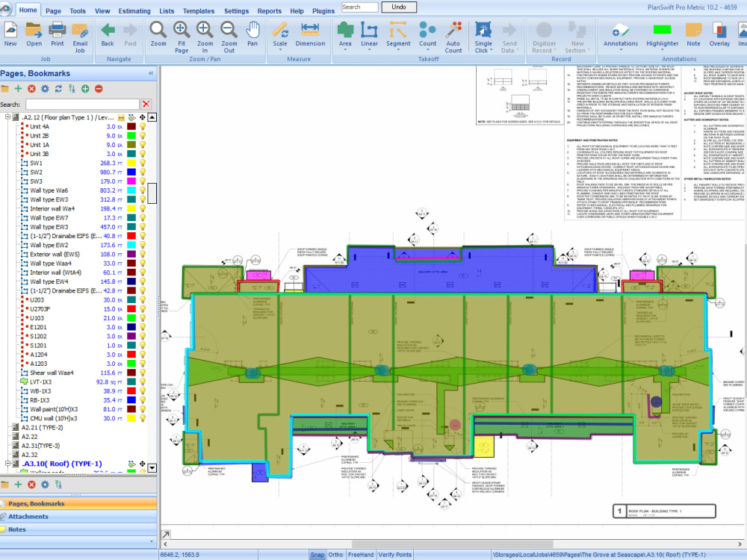Click the Undo button at the top
Viewport: 747px width, 560px height.
click(399, 7)
